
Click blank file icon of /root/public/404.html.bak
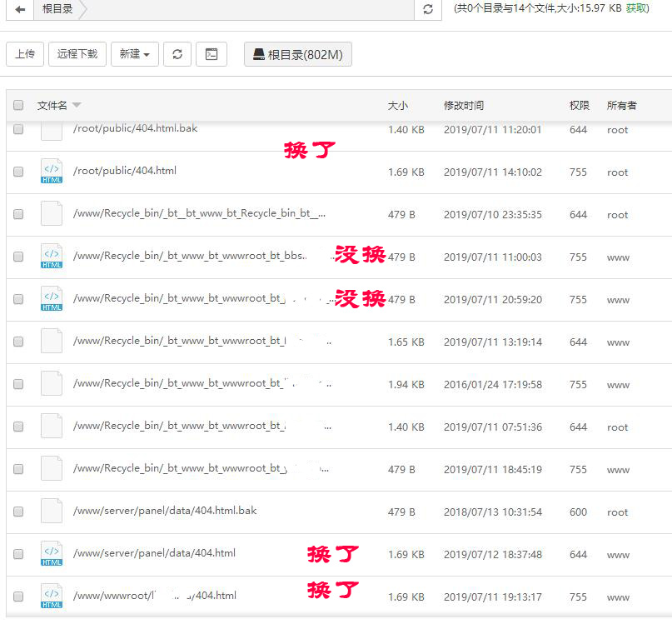[52, 130]
